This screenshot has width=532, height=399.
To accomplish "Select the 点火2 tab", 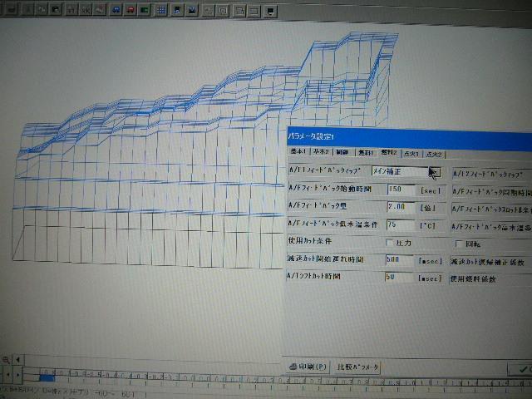I will tap(434, 155).
